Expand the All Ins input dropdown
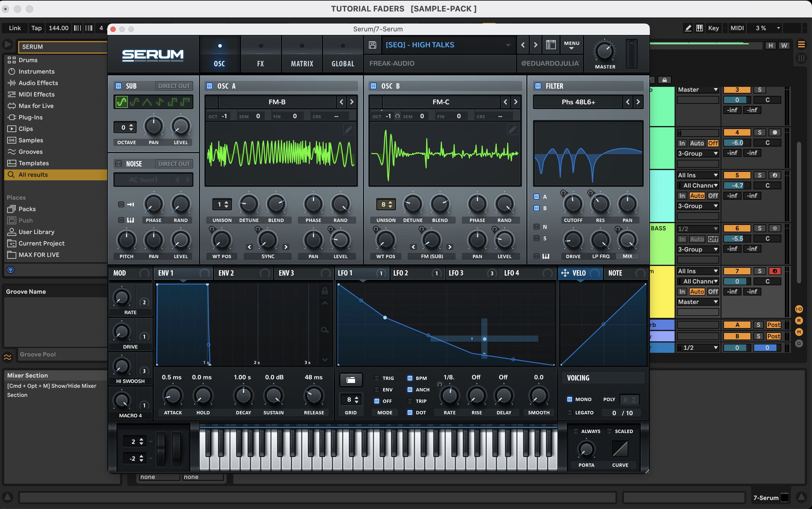 [697, 175]
